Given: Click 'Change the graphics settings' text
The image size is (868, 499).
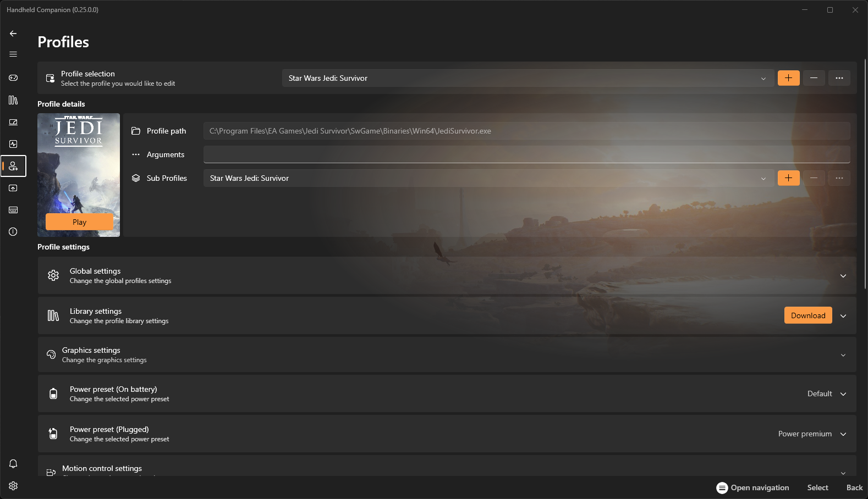Looking at the screenshot, I should coord(105,360).
